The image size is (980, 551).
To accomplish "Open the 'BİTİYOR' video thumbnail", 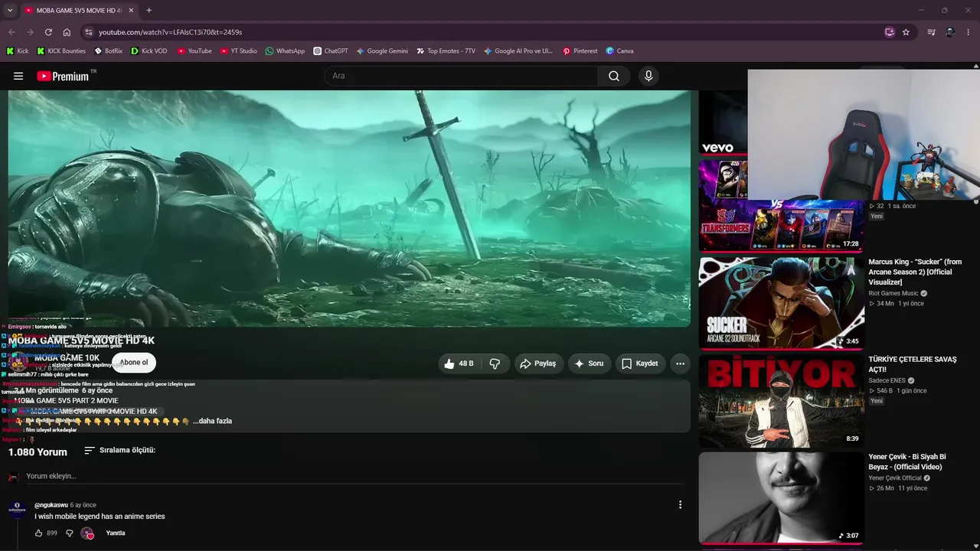I will click(781, 400).
